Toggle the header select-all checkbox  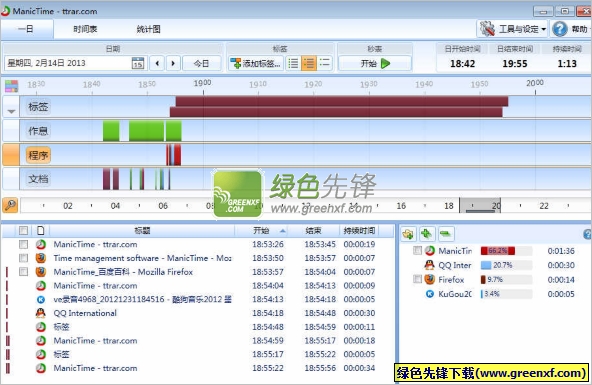[23, 230]
